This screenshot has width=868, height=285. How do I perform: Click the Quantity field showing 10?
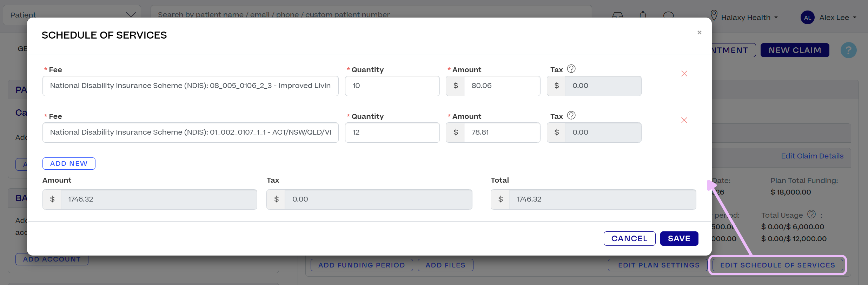click(x=392, y=86)
